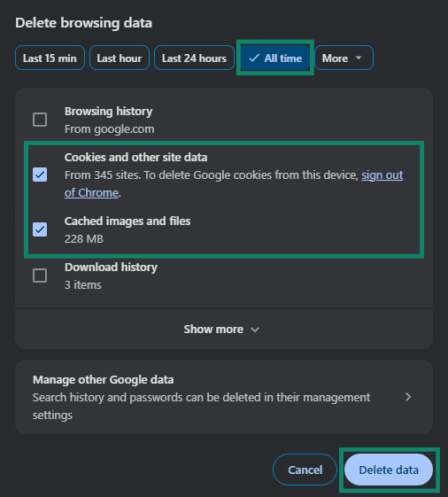
Task: Click the 3 items download count text
Action: click(83, 285)
